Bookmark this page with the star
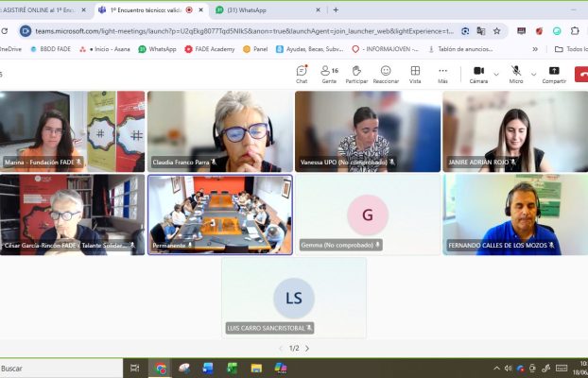Screen dimensions: 588x378 coord(497,31)
